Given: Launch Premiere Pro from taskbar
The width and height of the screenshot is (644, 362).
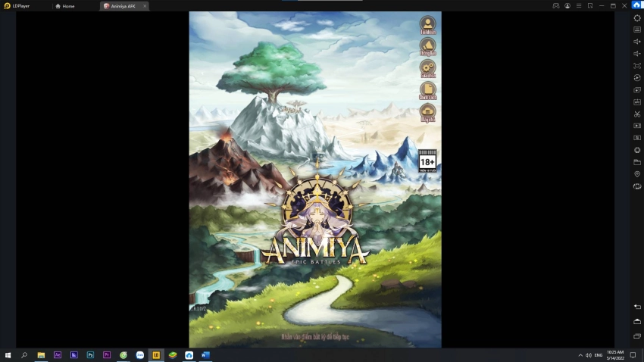Looking at the screenshot, I should point(107,355).
